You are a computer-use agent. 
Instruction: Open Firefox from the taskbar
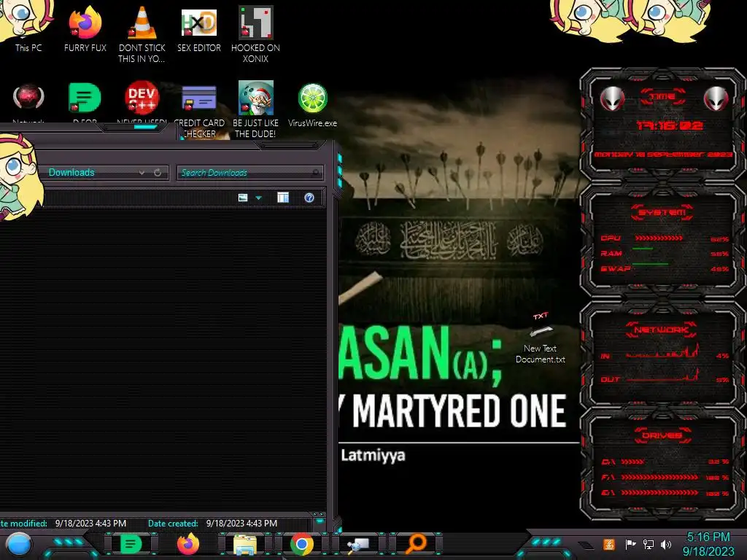coord(188,544)
